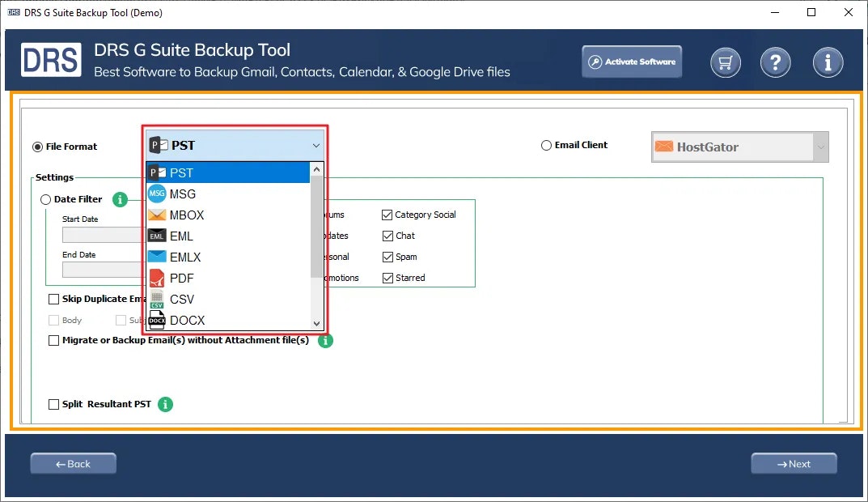Uncheck the Chat checkbox

point(387,236)
